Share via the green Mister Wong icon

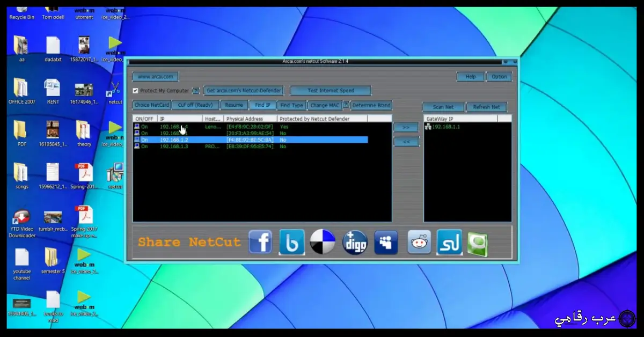pyautogui.click(x=477, y=242)
